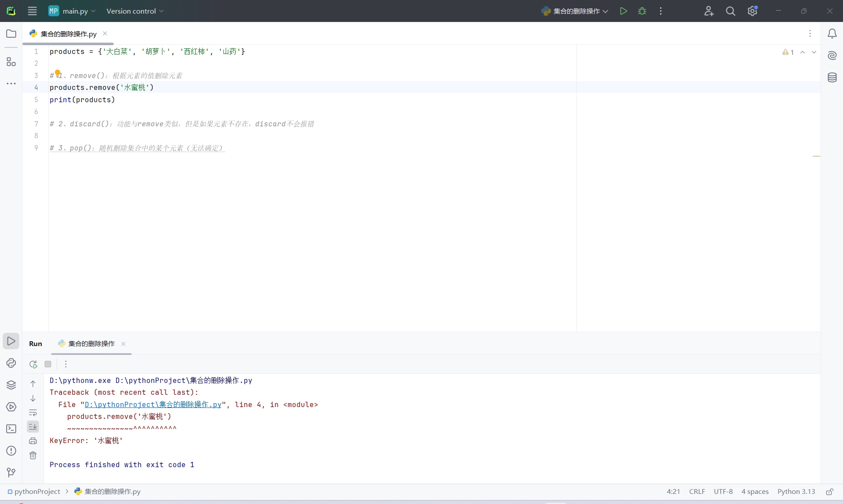Open the Problems tool window
This screenshot has height=504, width=843.
point(11,451)
